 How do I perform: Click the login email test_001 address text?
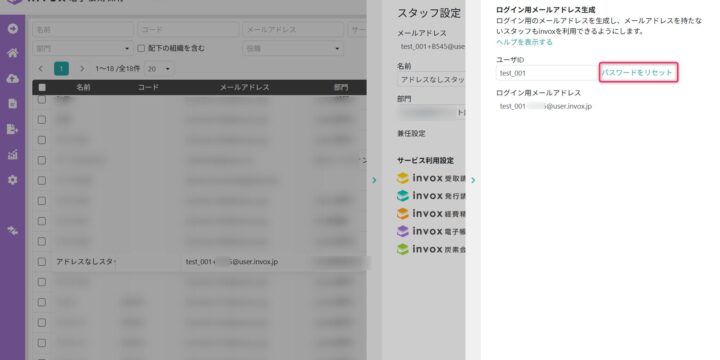(x=546, y=107)
